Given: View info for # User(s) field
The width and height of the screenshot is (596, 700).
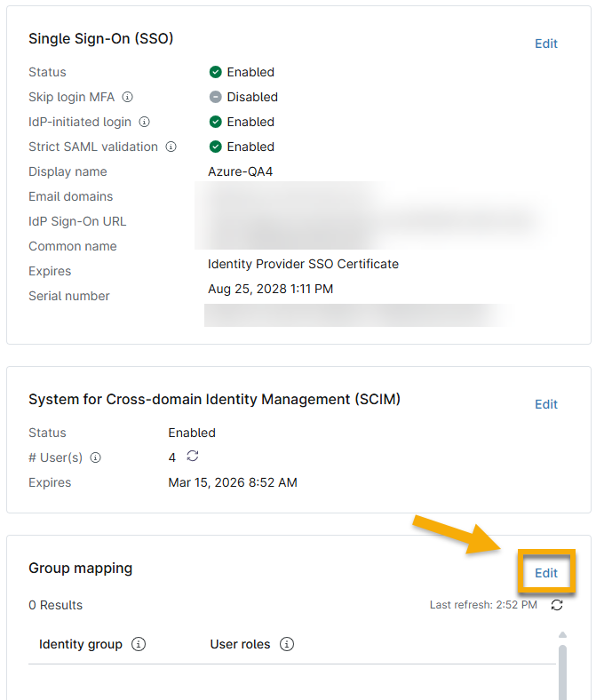Looking at the screenshot, I should pyautogui.click(x=96, y=457).
